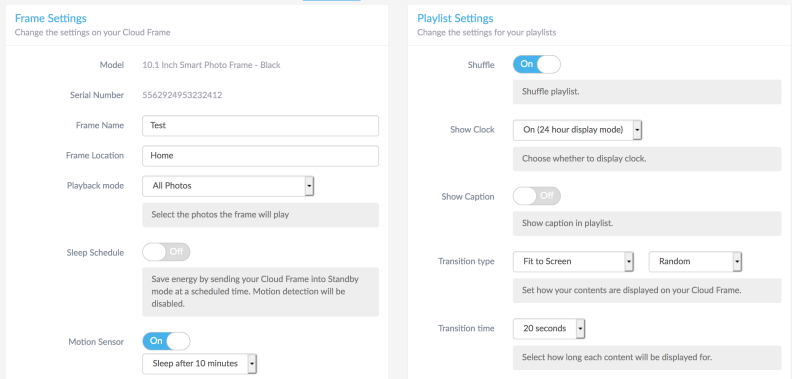
Task: Click the Frame Name input field
Action: pyautogui.click(x=261, y=126)
